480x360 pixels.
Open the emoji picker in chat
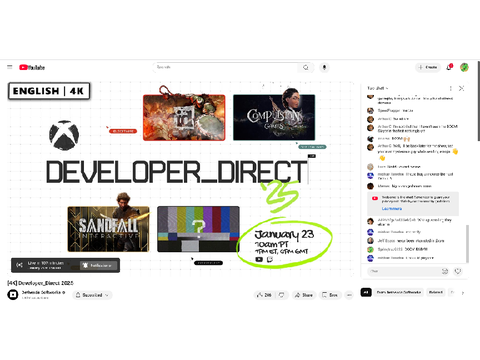tap(445, 271)
